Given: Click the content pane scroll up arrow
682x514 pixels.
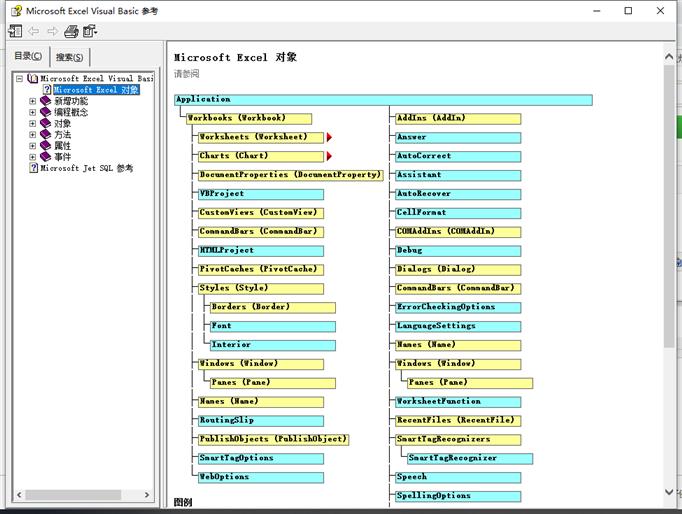Looking at the screenshot, I should 669,57.
